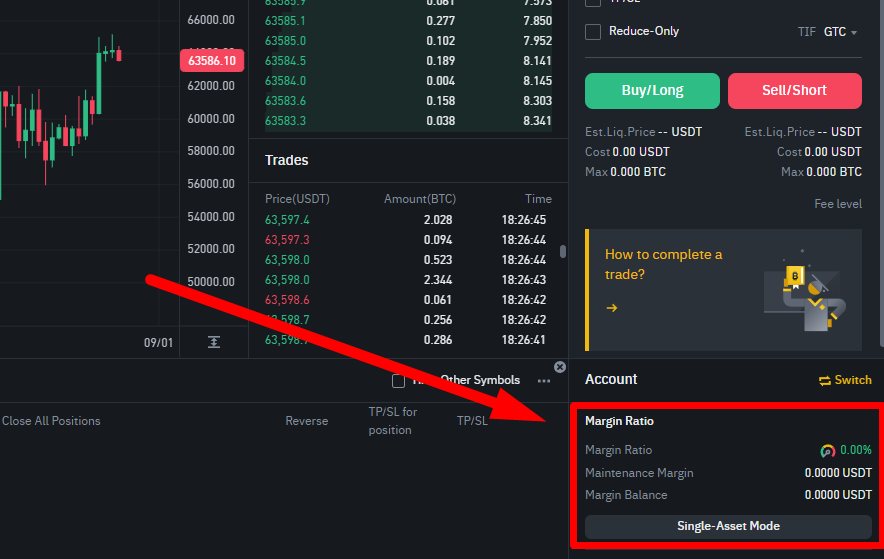This screenshot has width=884, height=559.
Task: Enable the Reduce-Only checkbox
Action: (x=593, y=31)
